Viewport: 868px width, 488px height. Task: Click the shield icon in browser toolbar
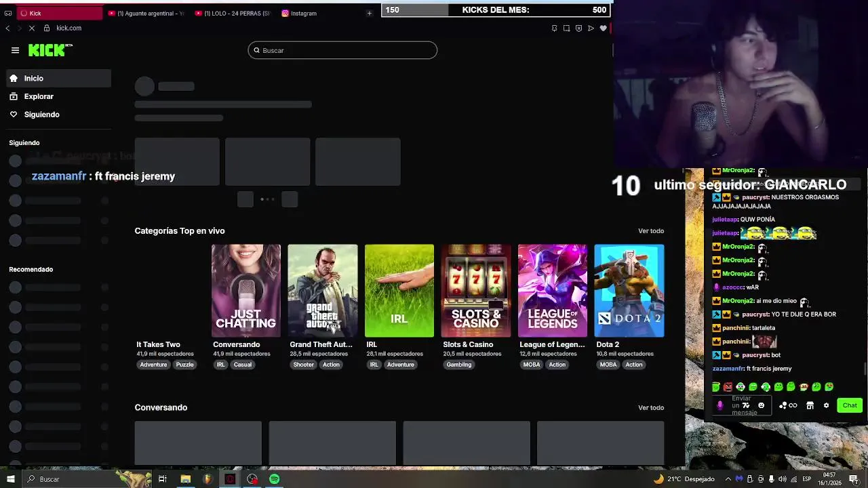[x=578, y=28]
